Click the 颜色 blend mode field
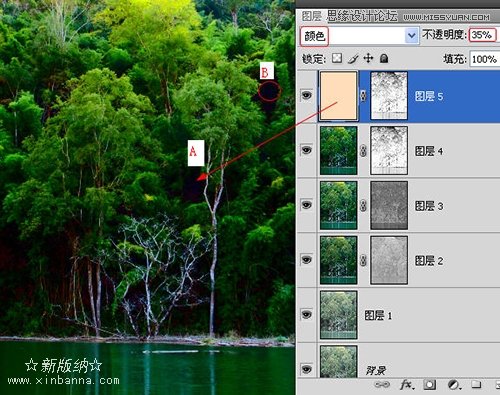Screen dimensions: 500x395 pyautogui.click(x=360, y=36)
